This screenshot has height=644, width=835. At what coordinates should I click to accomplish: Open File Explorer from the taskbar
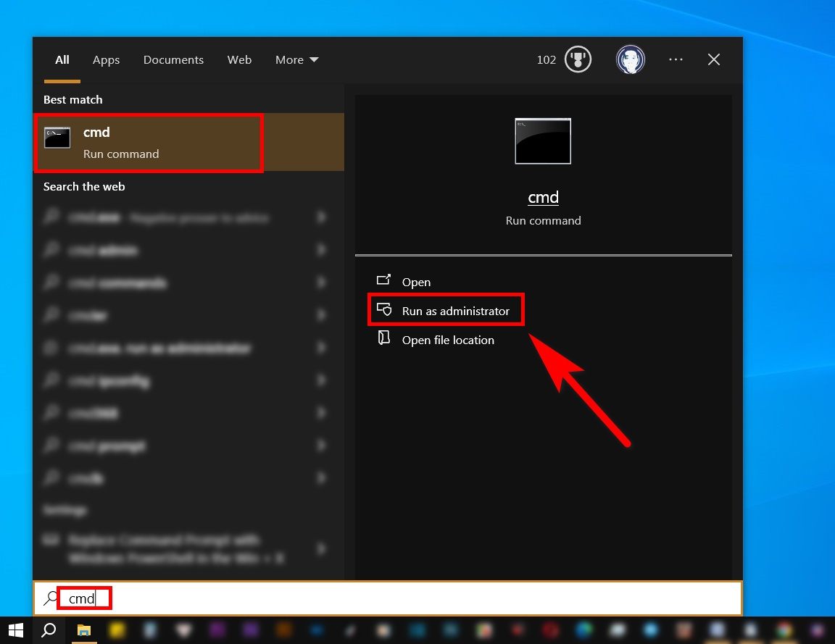[83, 631]
